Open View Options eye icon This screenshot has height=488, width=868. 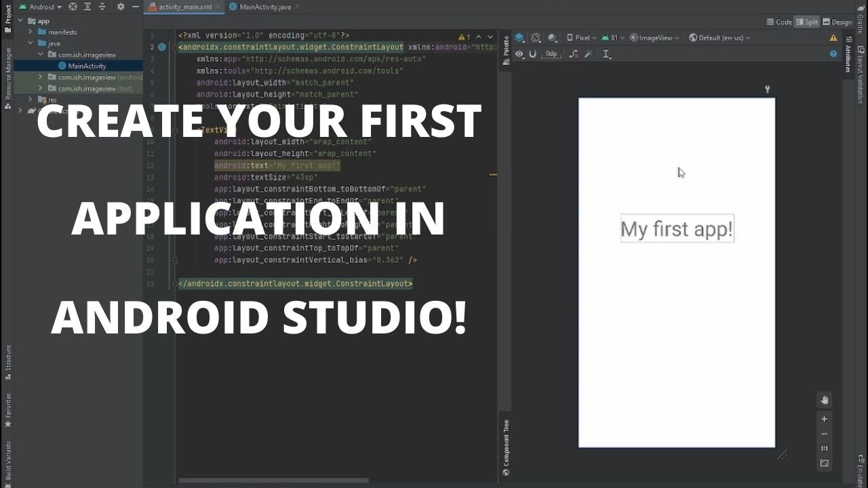(519, 54)
